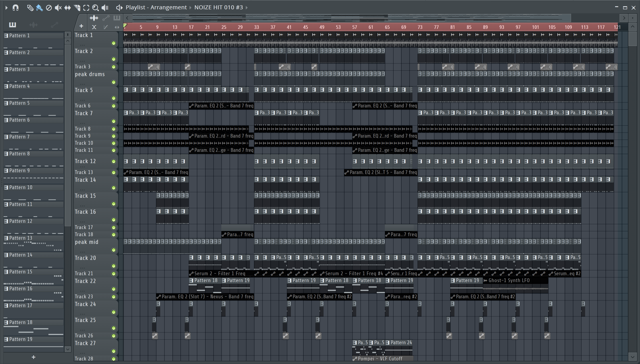Select the Delete tool
The image size is (640, 364).
(x=49, y=8)
